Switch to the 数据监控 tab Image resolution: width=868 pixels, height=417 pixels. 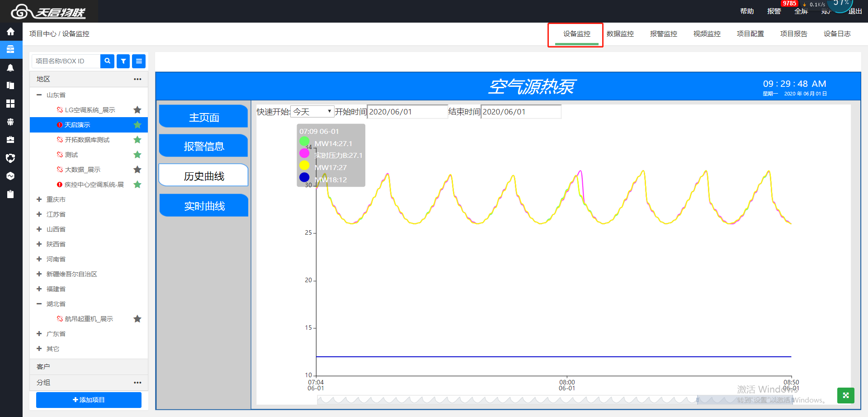[x=620, y=34]
